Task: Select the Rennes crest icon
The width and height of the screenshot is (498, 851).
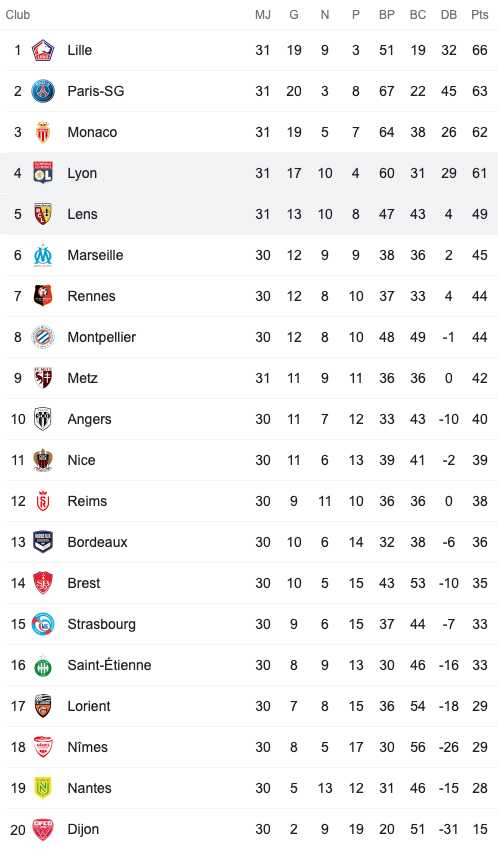Action: 42,296
